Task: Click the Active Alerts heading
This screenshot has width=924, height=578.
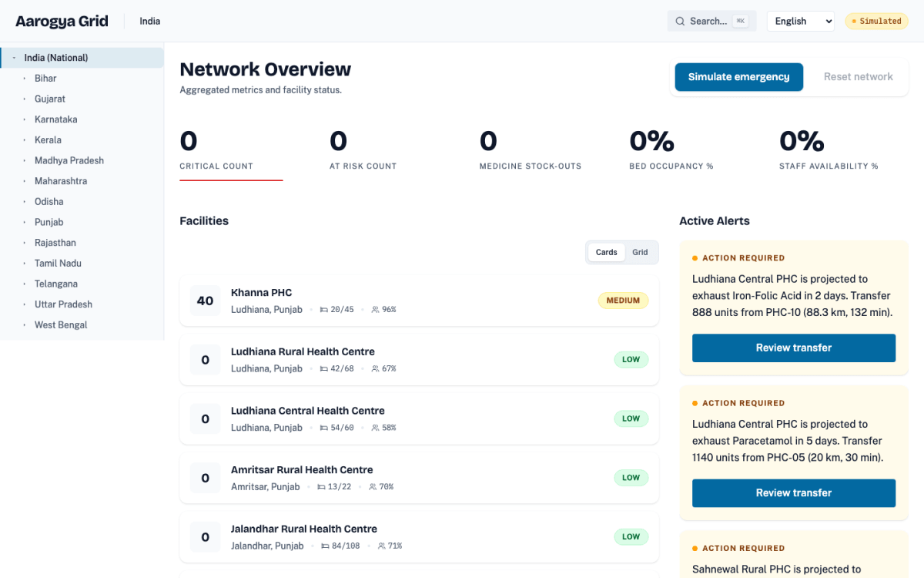Action: (715, 221)
